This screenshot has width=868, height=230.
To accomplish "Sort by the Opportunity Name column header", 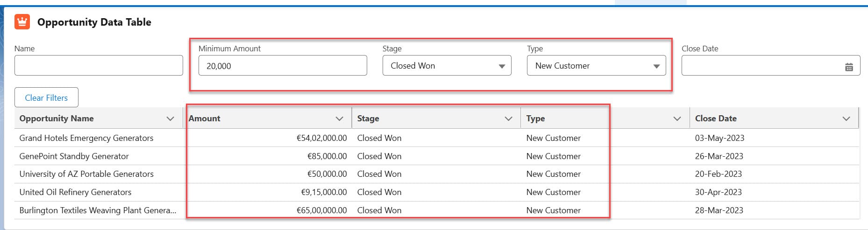I will (57, 118).
